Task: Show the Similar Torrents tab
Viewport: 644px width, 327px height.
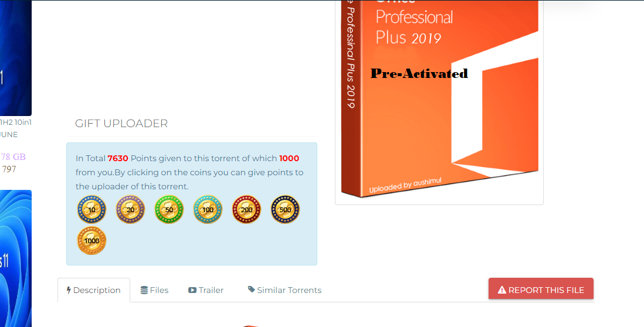Action: [284, 290]
